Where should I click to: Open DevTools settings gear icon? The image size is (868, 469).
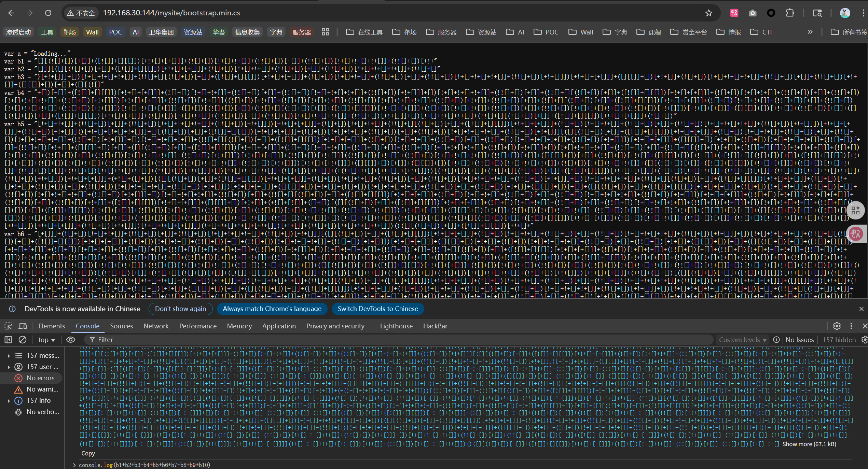[x=837, y=326]
